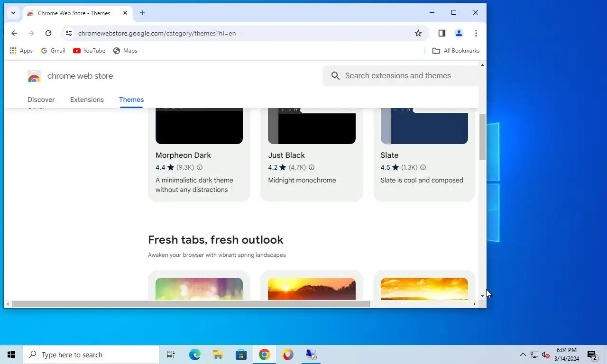Open the network tray icon
The width and height of the screenshot is (607, 364).
point(534,355)
